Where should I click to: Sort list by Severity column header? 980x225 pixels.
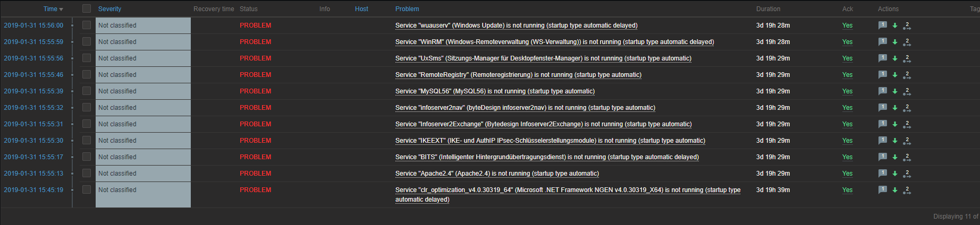(x=109, y=9)
